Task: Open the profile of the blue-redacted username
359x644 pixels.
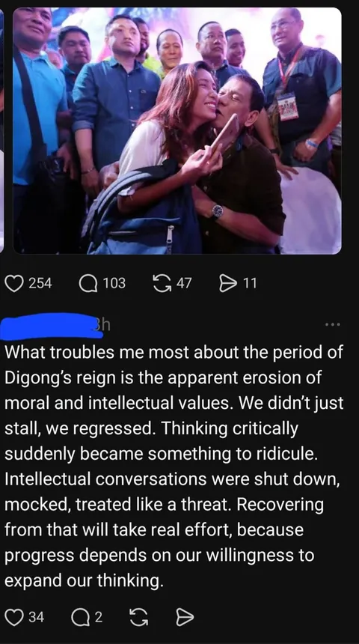Action: [52, 326]
